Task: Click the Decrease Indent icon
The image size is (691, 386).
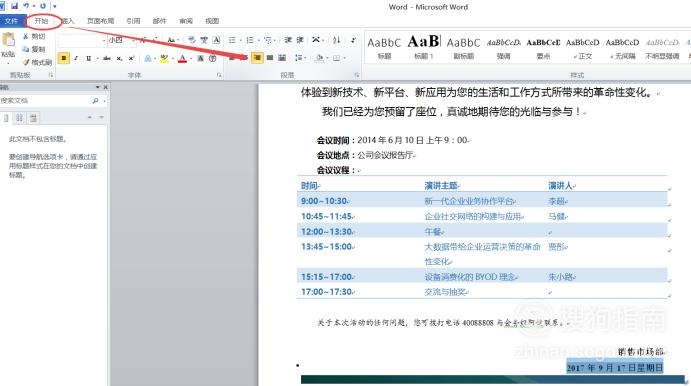Action: pos(288,40)
